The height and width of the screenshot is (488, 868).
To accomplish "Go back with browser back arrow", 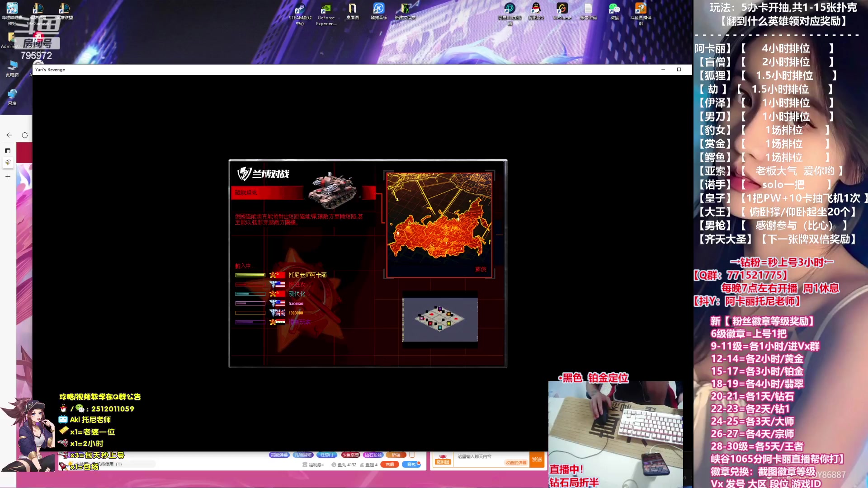I will point(9,135).
